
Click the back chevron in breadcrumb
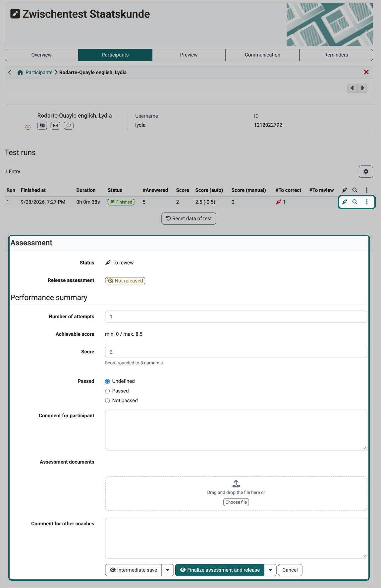[10, 72]
